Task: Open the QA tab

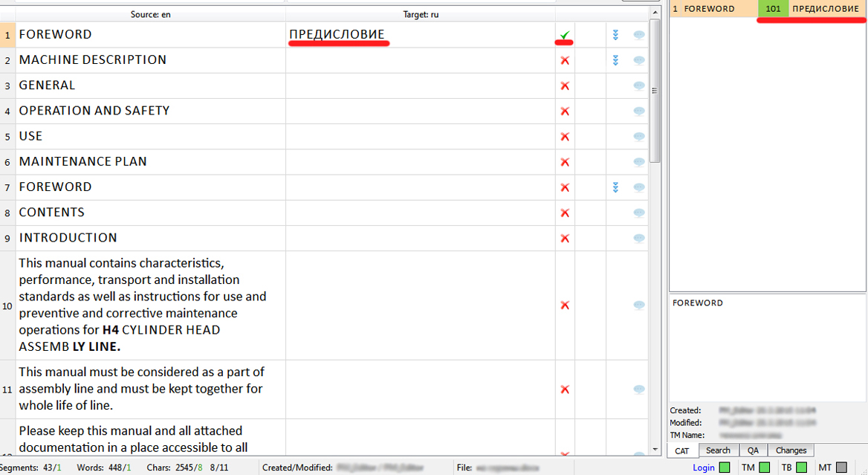Action: pos(753,450)
